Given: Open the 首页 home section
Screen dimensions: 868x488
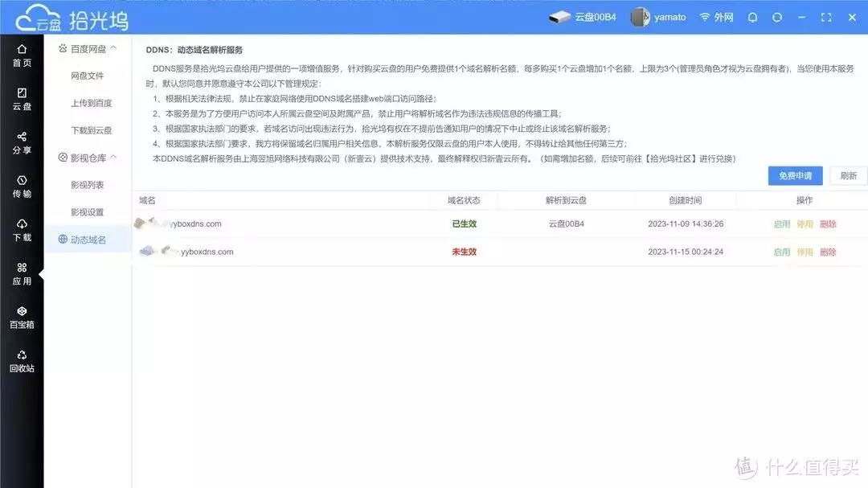Looking at the screenshot, I should pos(22,56).
